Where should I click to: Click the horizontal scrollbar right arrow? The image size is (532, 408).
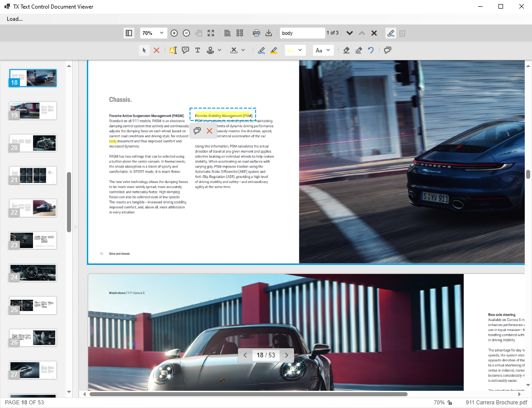click(x=519, y=394)
